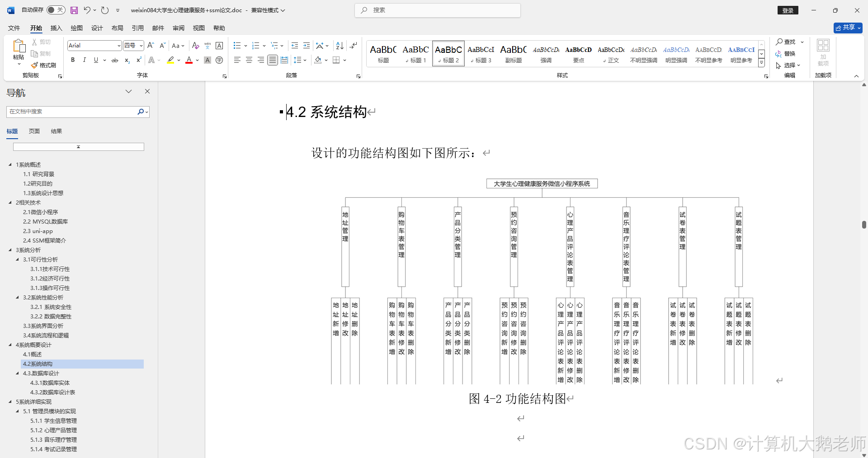Image resolution: width=868 pixels, height=458 pixels.
Task: Toggle the AutoSave switch
Action: (56, 10)
